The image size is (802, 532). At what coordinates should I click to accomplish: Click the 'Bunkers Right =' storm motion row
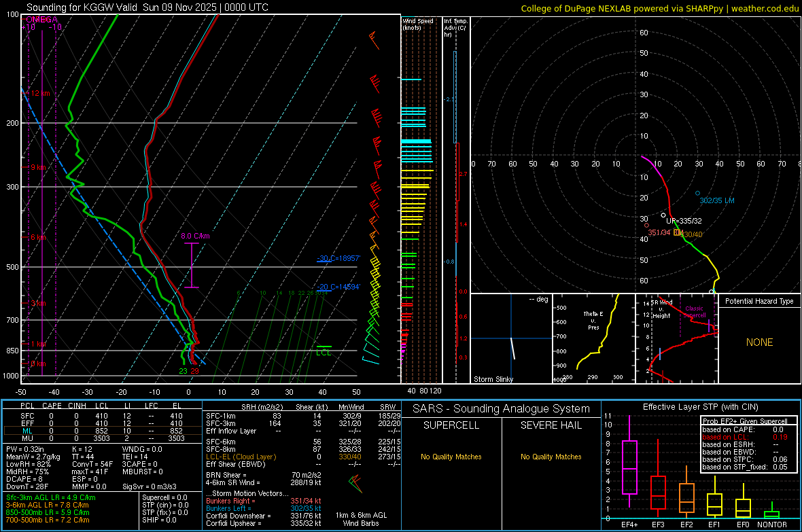264,501
